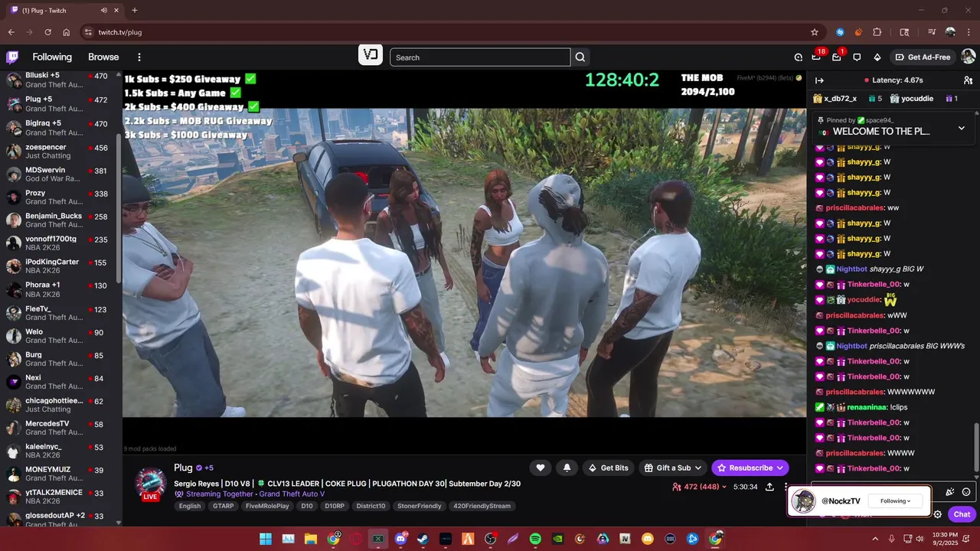Open Discord from the taskbar

(400, 539)
